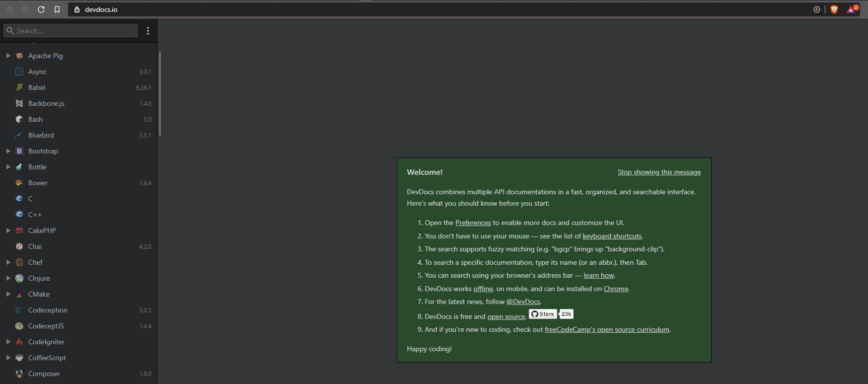The image size is (868, 384).
Task: Open the open source link
Action: [506, 316]
